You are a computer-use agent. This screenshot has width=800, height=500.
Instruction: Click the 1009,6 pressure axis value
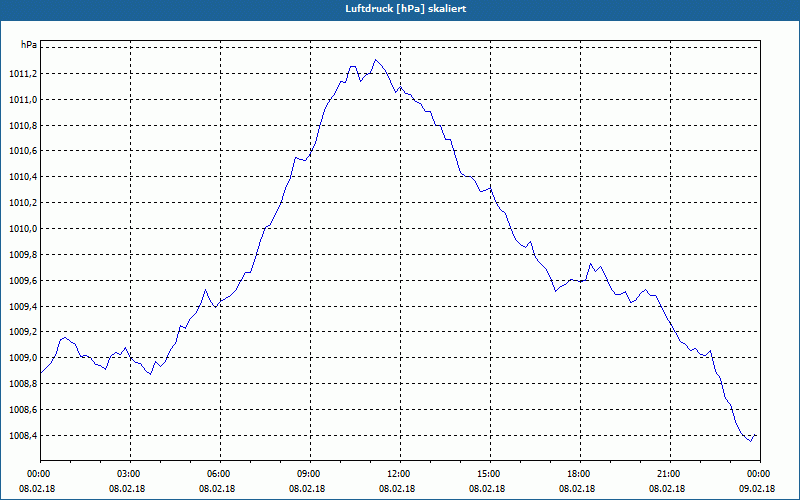pos(23,281)
